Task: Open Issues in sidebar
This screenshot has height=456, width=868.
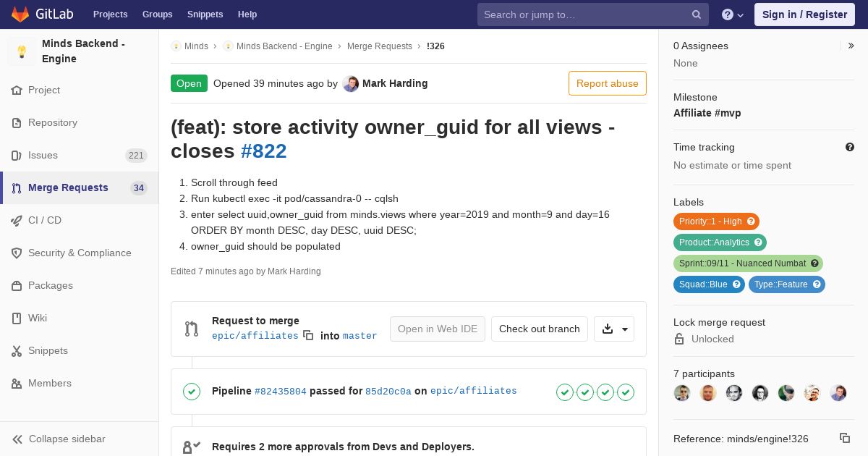Action: pyautogui.click(x=80, y=156)
